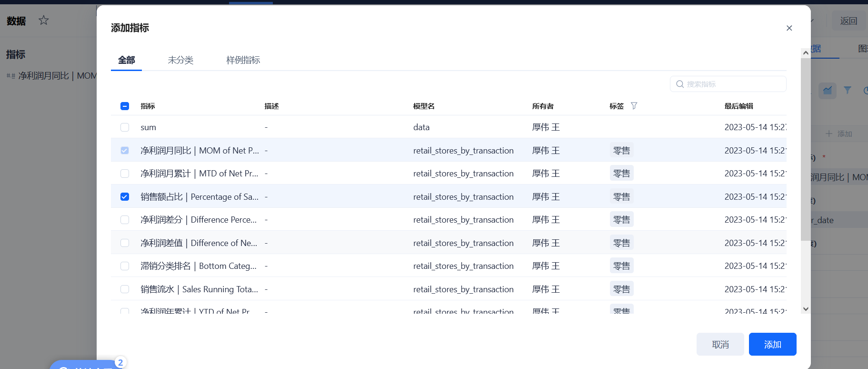
Task: Click retail_stores_by_transaction in 净利润差值 row
Action: pos(463,243)
